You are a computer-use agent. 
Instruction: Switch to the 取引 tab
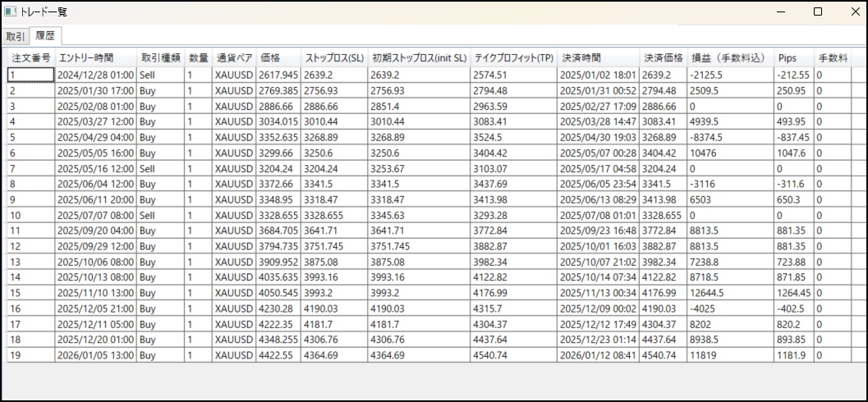pos(15,36)
